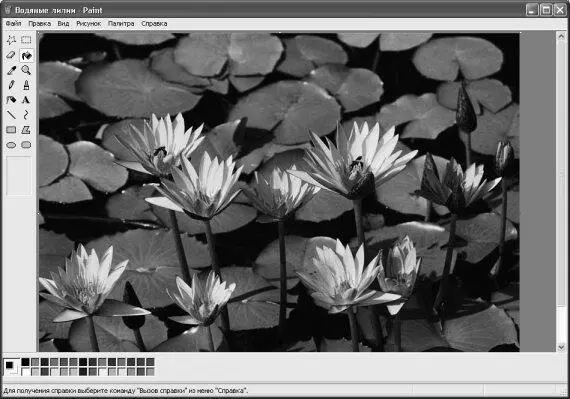Pick the Rectangle shape tool
570x399 pixels.
11,130
